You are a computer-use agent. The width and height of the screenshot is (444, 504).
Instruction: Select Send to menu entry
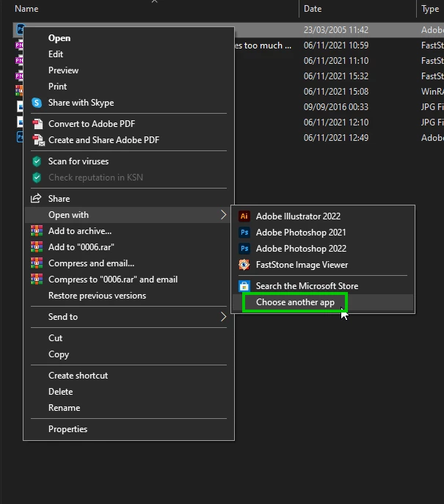coord(129,317)
